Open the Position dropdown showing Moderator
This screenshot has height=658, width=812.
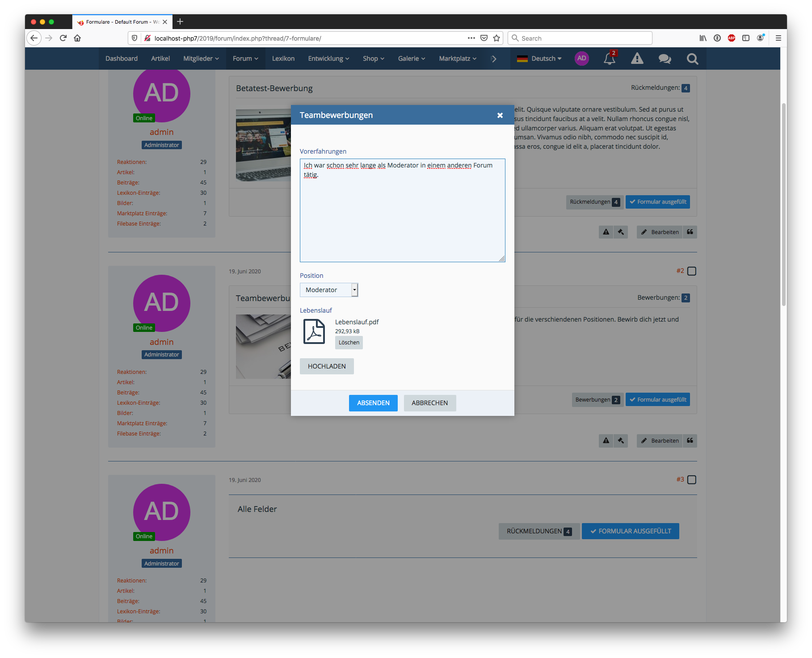coord(329,290)
